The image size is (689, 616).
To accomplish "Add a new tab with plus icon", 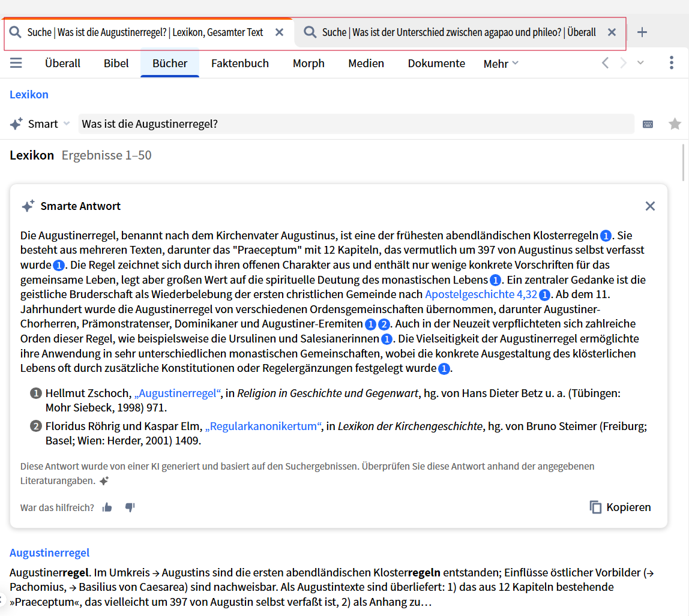I will (x=642, y=32).
